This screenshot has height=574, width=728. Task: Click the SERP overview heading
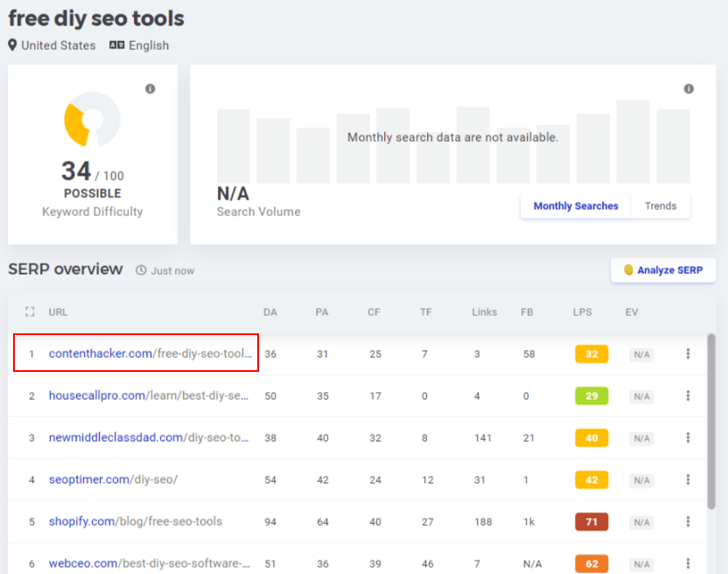66,269
